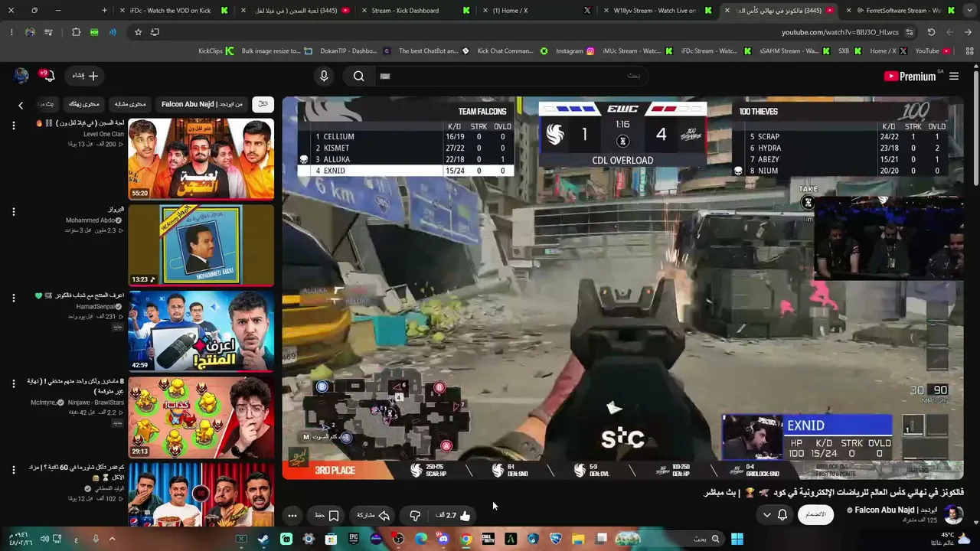The height and width of the screenshot is (551, 980).
Task: Open Call of Duty from the taskbar
Action: point(488,539)
